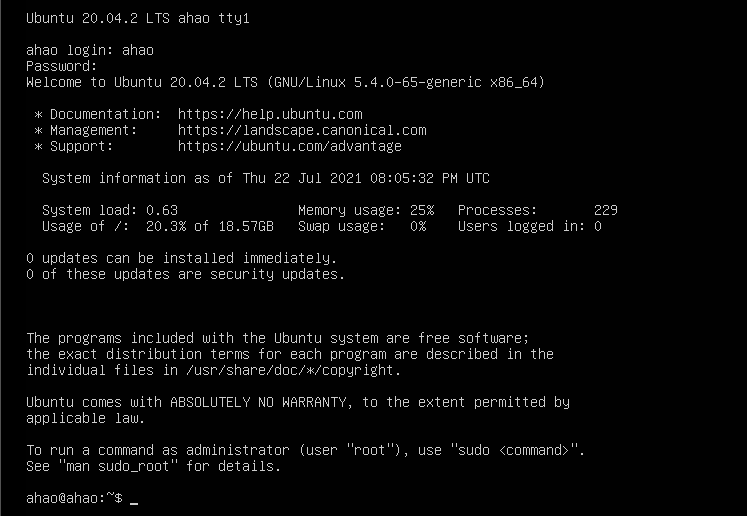The width and height of the screenshot is (747, 516).
Task: Click the "Usage of /" disk usage entry
Action: tap(158, 226)
